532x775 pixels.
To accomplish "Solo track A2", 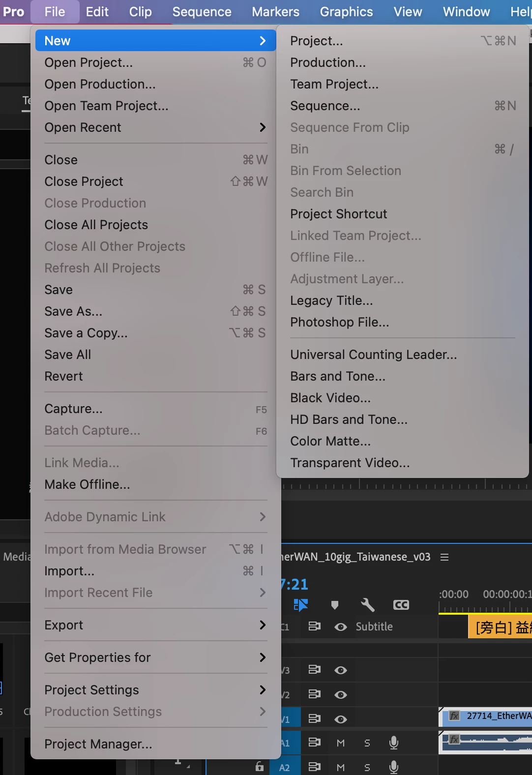I will [367, 767].
